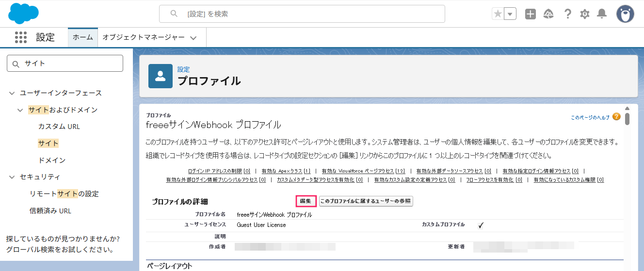
Task: Open 有効な外部ログイン情報プリンシパルアクセス link
Action: (x=216, y=180)
